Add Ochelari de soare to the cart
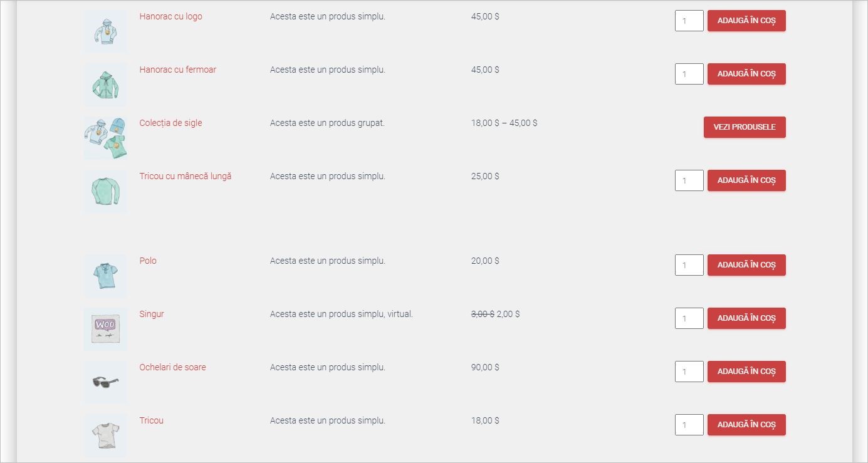The image size is (868, 463). 746,371
